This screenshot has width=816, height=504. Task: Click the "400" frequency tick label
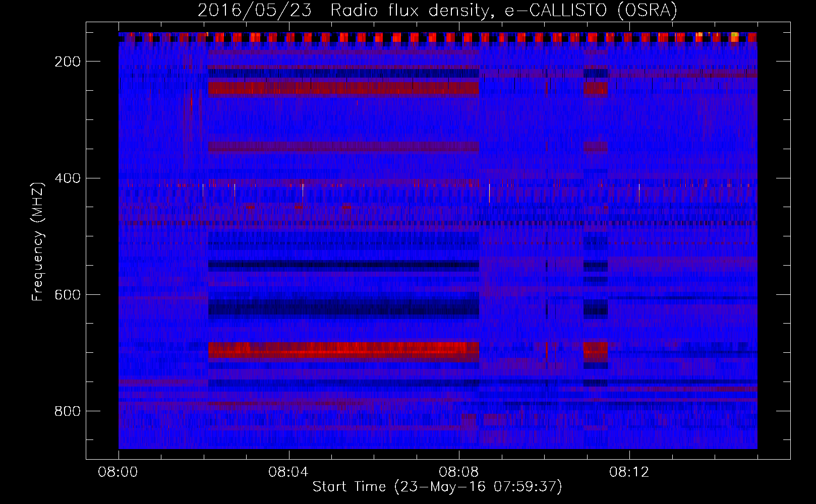[x=67, y=178]
